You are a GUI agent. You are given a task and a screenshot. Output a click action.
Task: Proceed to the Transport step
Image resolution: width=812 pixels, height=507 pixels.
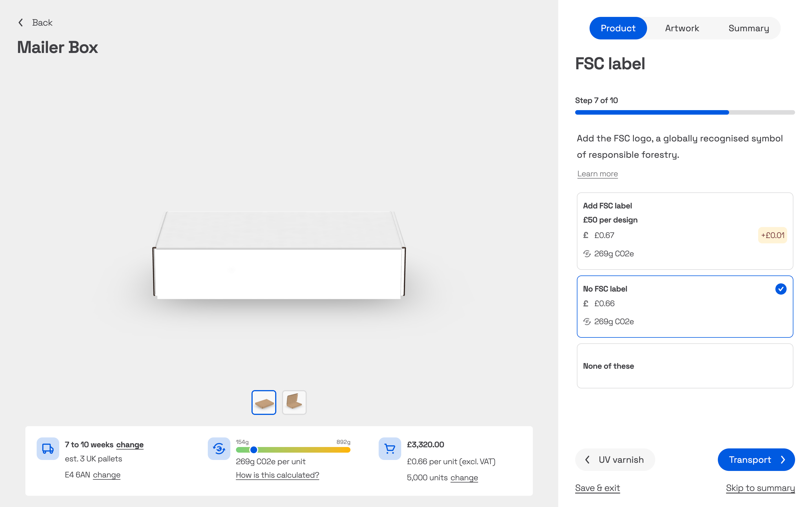point(756,459)
